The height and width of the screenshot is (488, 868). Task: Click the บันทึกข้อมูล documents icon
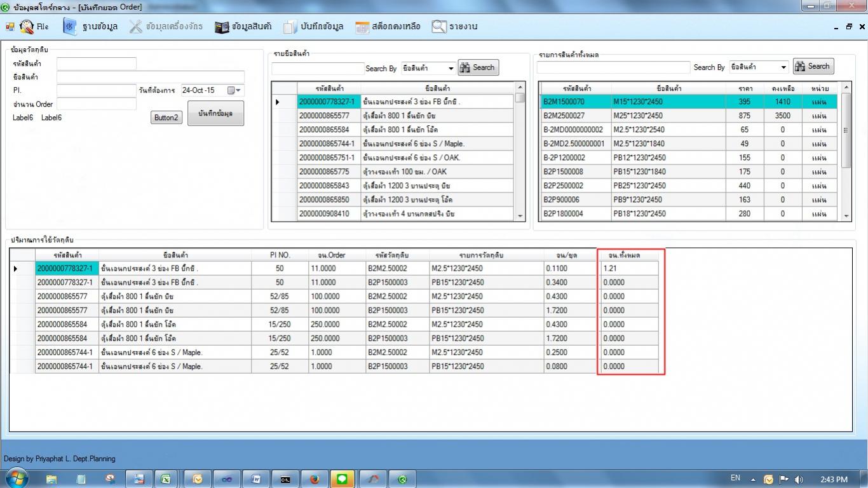[290, 27]
